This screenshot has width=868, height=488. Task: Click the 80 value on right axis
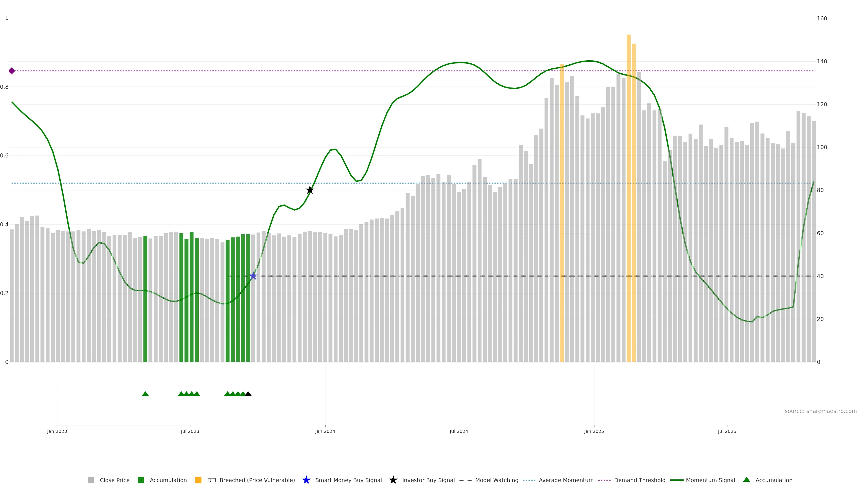820,190
